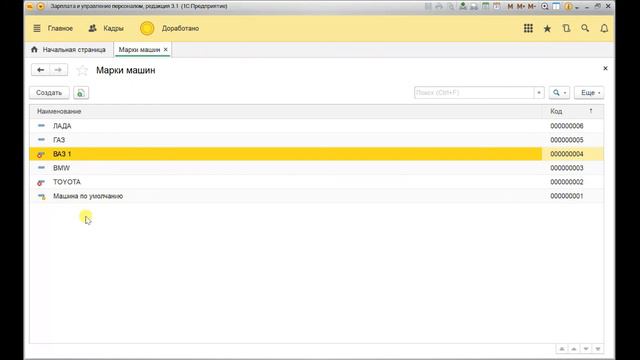Close the Марки машин tab

(165, 49)
